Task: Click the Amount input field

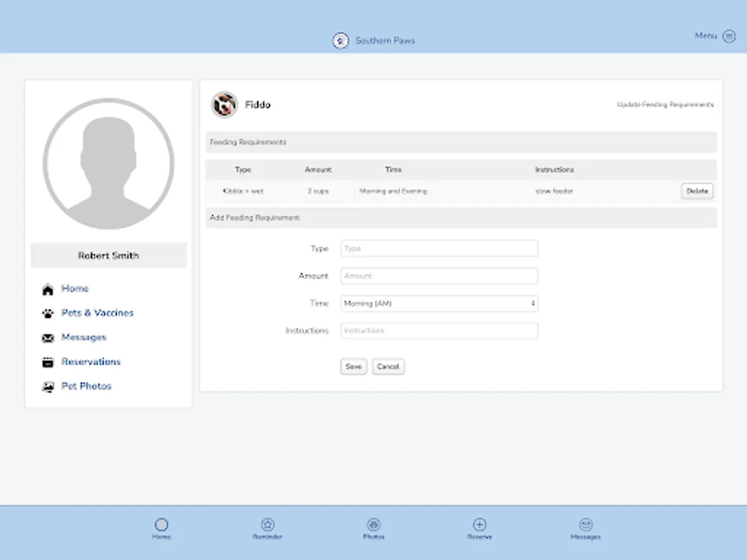Action: click(x=438, y=276)
